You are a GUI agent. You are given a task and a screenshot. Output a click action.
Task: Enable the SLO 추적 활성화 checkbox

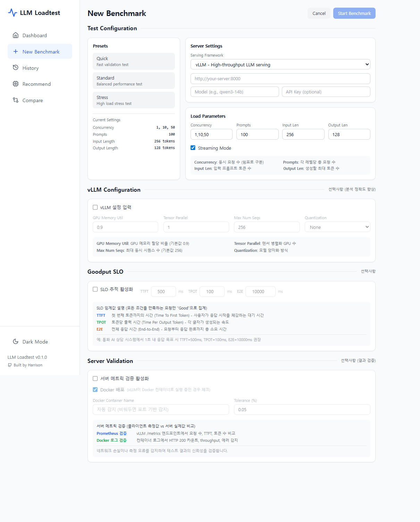pyautogui.click(x=95, y=289)
